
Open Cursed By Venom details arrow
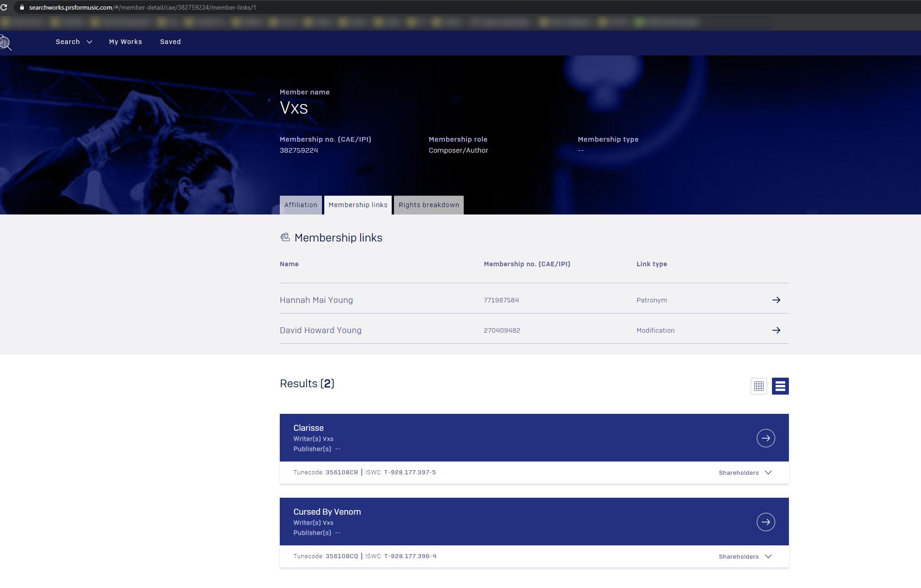(x=765, y=522)
